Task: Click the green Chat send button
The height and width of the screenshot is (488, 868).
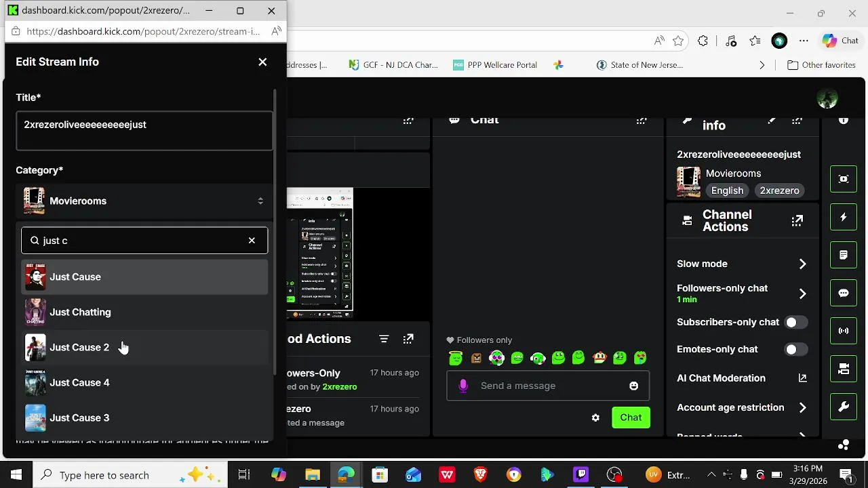Action: tap(631, 418)
